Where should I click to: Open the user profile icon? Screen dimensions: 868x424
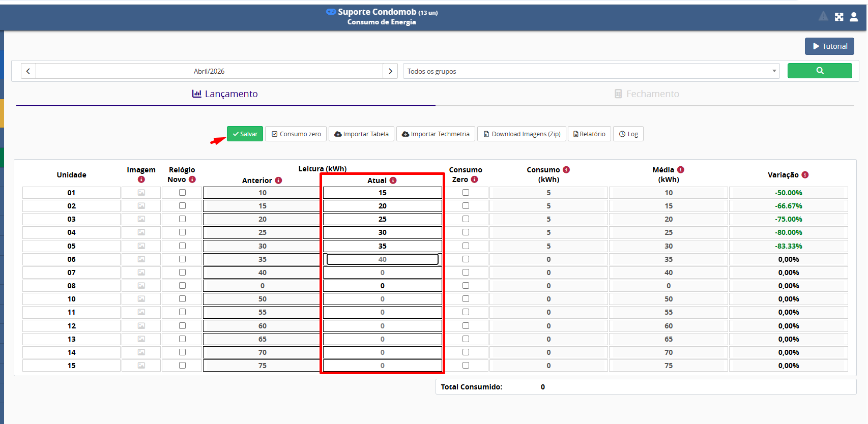tap(854, 17)
